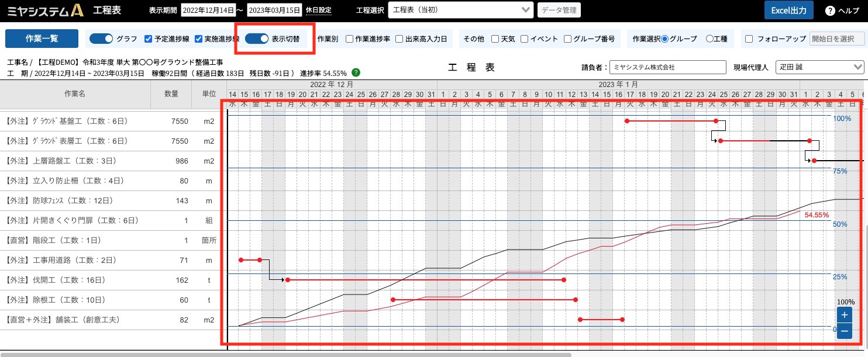Click the 請負者 input field
Image resolution: width=868 pixels, height=357 pixels.
[x=667, y=67]
